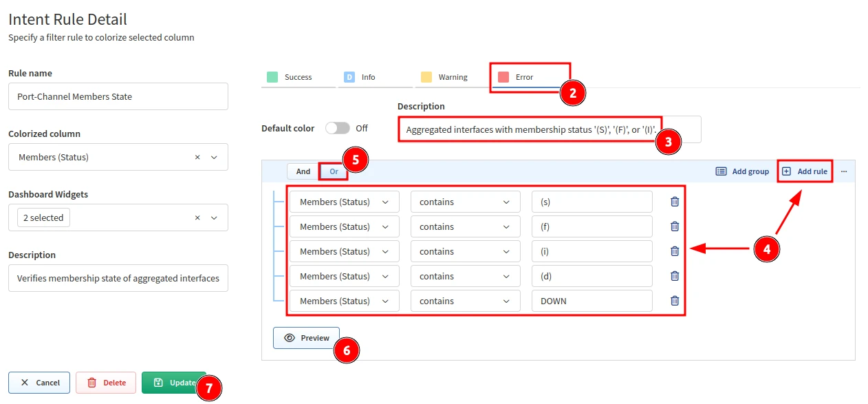Viewport: 868px width, 404px height.
Task: Delete the '(f)' rule with trash icon
Action: (x=675, y=226)
